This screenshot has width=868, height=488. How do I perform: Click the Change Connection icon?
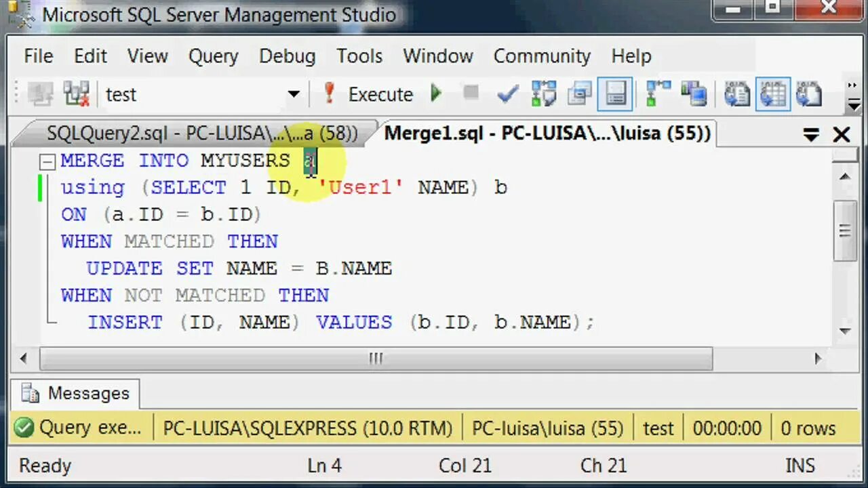click(x=77, y=94)
